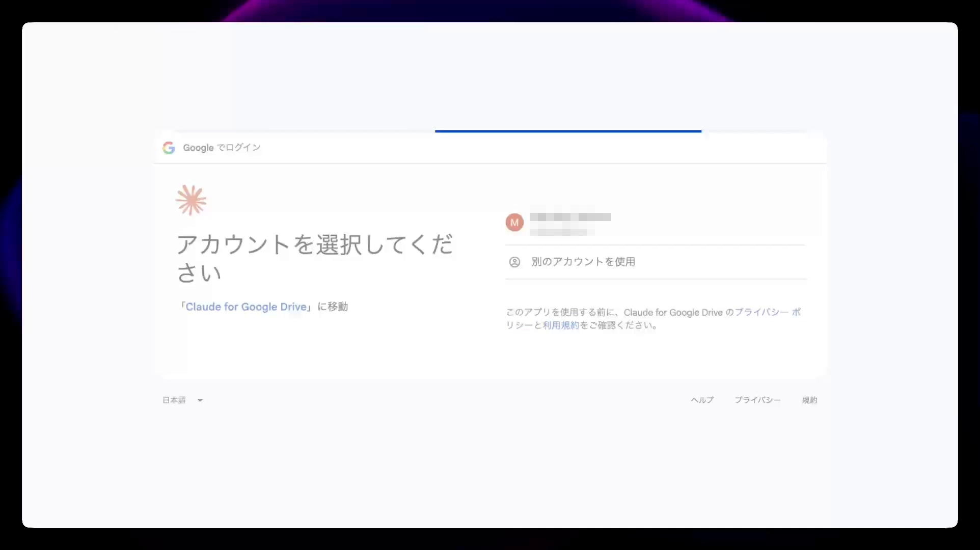This screenshot has width=980, height=550.
Task: Open the 利用規約 link
Action: 561,325
